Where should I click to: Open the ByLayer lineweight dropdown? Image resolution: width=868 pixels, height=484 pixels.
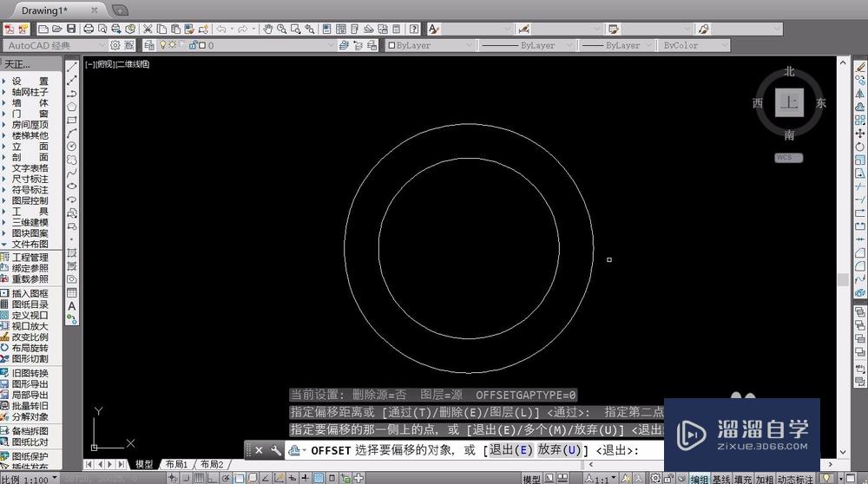click(x=617, y=45)
